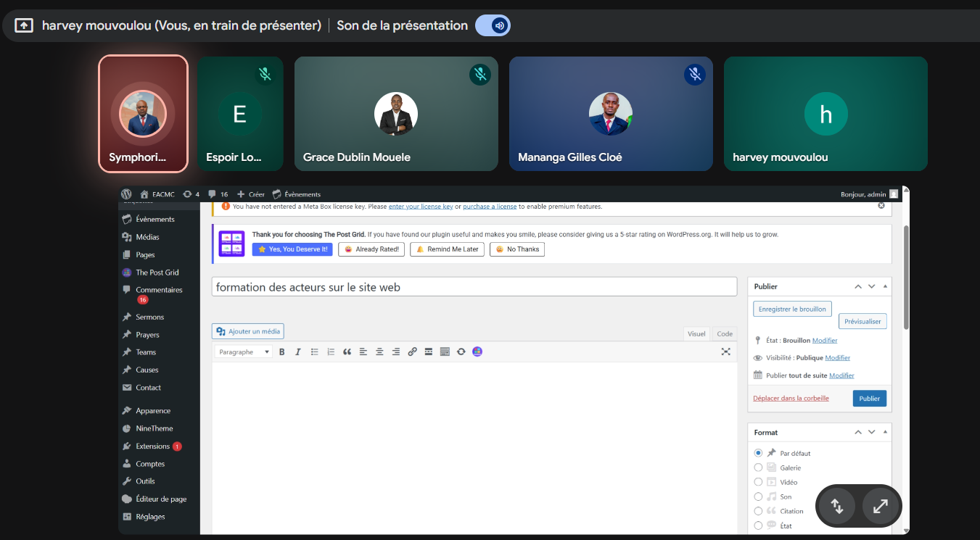Toggle bold formatting in the editor toolbar

(282, 352)
